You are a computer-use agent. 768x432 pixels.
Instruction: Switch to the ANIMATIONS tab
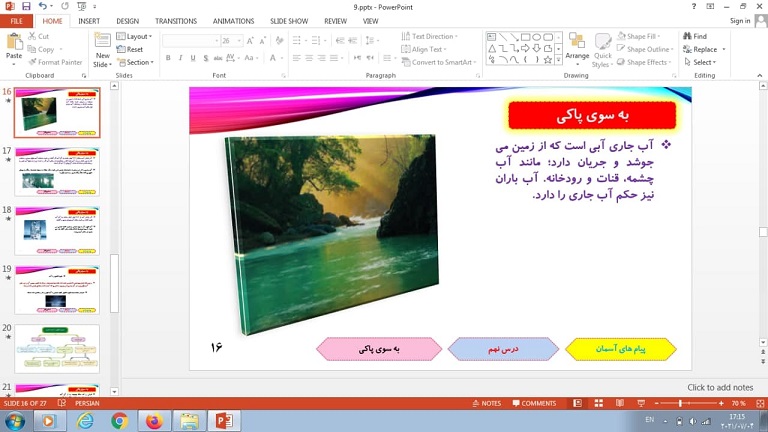[233, 20]
